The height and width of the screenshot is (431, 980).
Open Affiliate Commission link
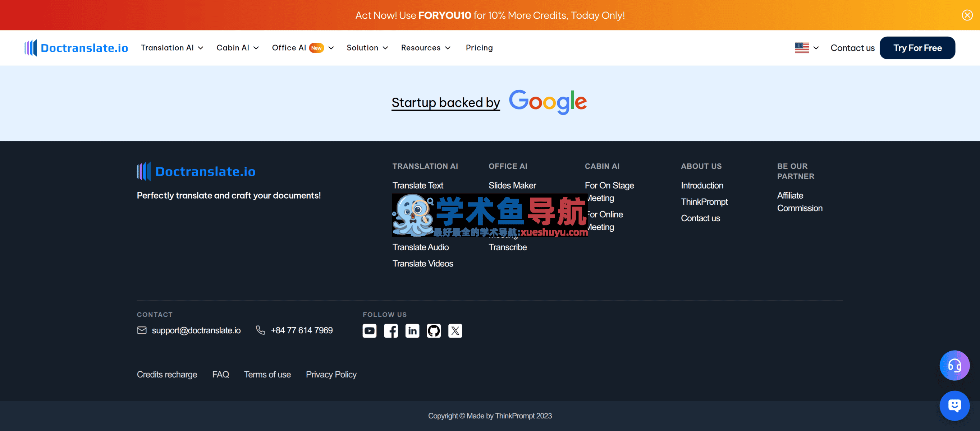[800, 202]
